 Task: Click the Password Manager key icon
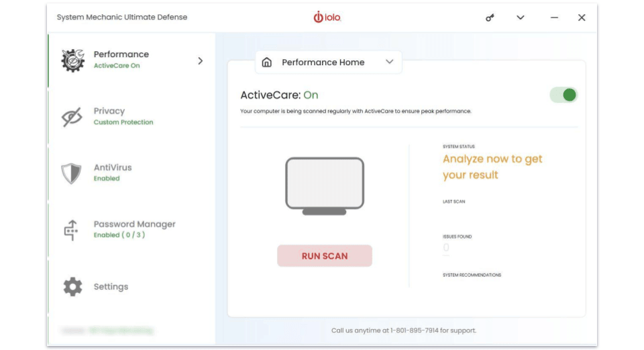pos(72,230)
